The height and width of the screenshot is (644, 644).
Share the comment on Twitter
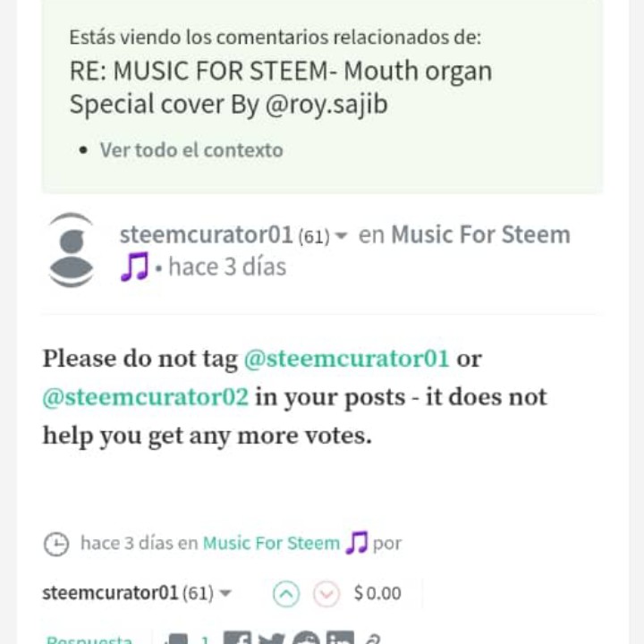pyautogui.click(x=271, y=639)
